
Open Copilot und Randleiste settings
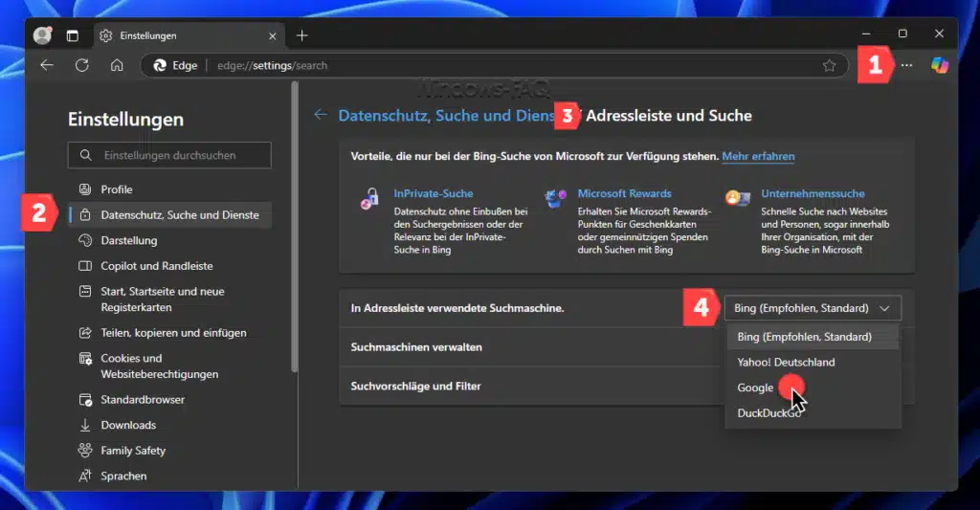170,266
